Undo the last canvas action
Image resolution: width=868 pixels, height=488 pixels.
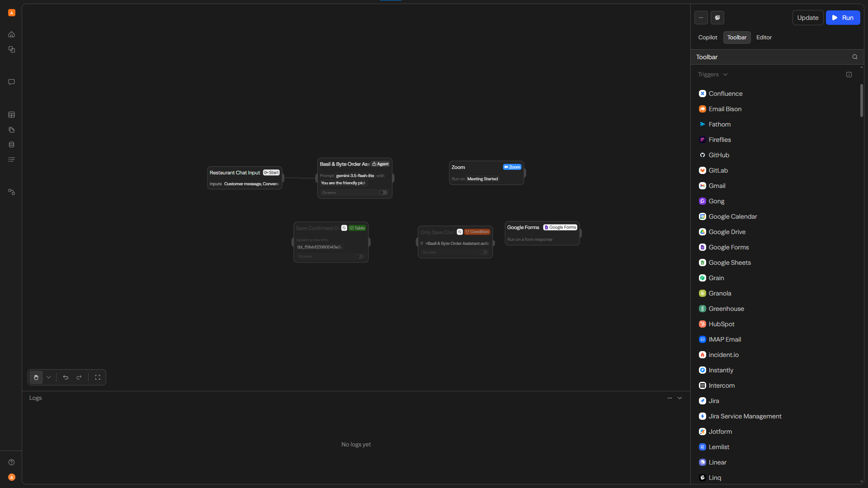tap(66, 377)
